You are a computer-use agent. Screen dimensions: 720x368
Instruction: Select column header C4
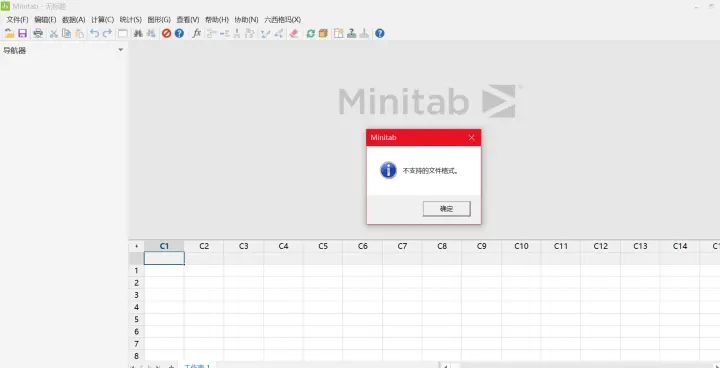(283, 246)
